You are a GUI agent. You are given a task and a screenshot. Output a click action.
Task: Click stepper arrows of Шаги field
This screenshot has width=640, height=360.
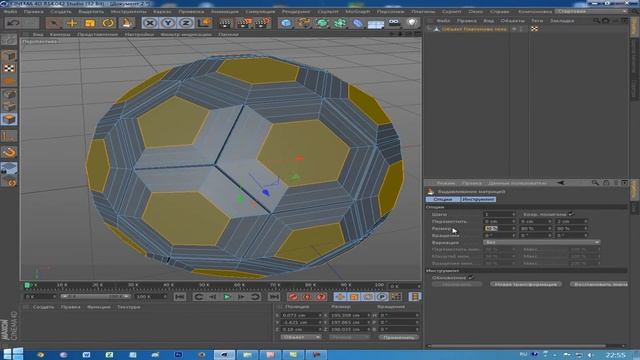514,214
